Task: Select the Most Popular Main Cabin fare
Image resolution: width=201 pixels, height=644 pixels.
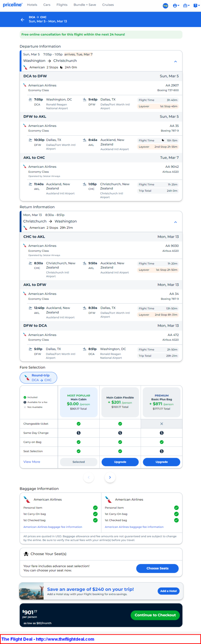Action: click(79, 402)
